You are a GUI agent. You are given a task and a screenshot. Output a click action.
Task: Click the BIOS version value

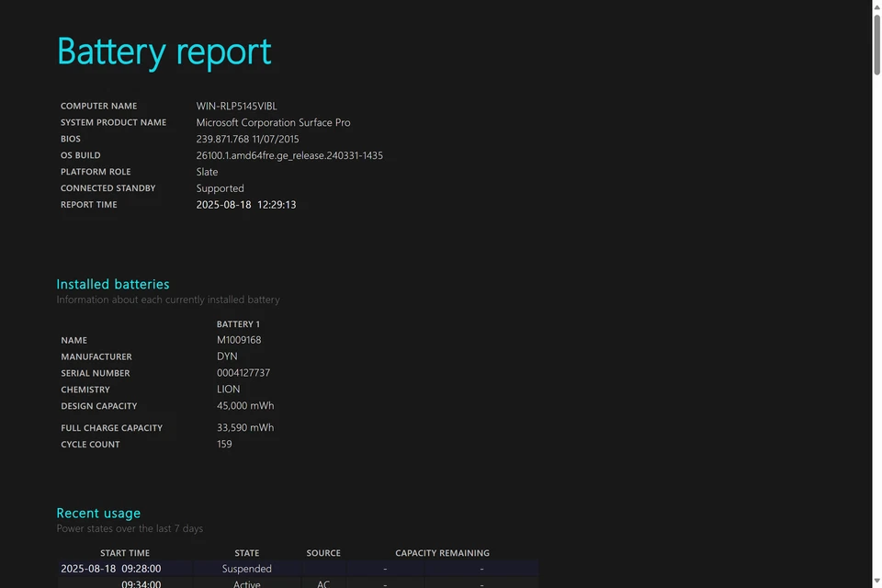(247, 140)
